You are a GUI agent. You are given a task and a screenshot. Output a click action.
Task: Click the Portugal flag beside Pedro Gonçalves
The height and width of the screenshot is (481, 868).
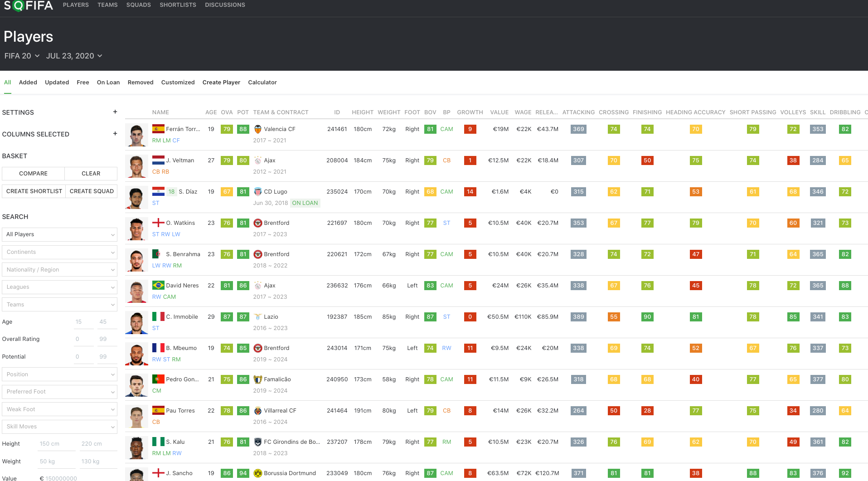(158, 379)
